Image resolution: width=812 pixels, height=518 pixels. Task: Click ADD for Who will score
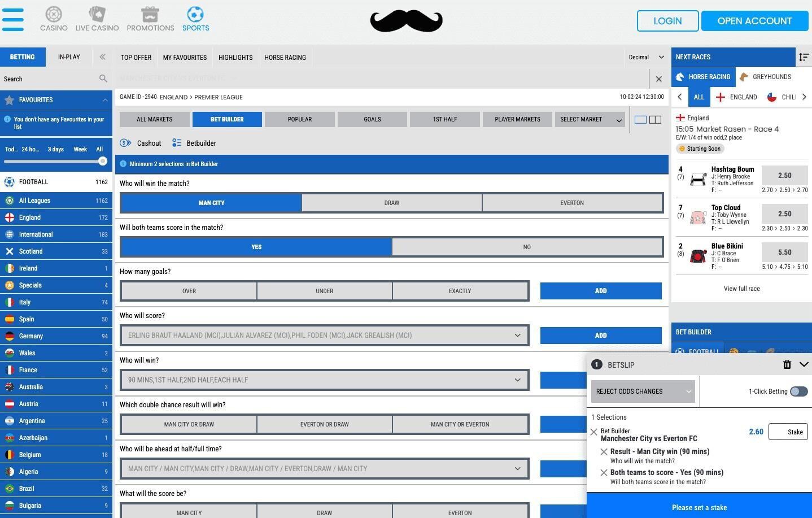(x=601, y=335)
